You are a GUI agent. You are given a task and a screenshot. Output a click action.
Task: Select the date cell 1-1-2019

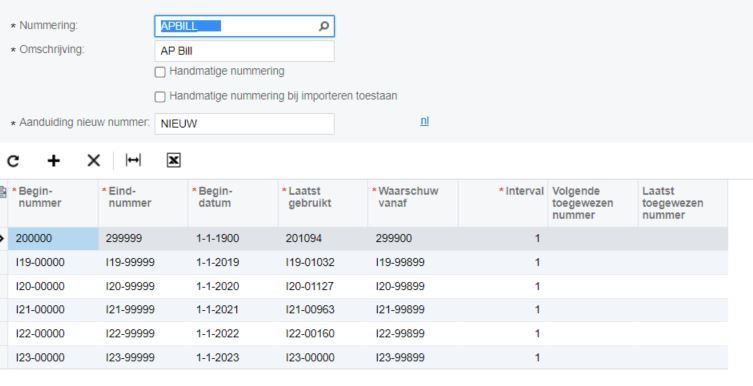(232, 263)
